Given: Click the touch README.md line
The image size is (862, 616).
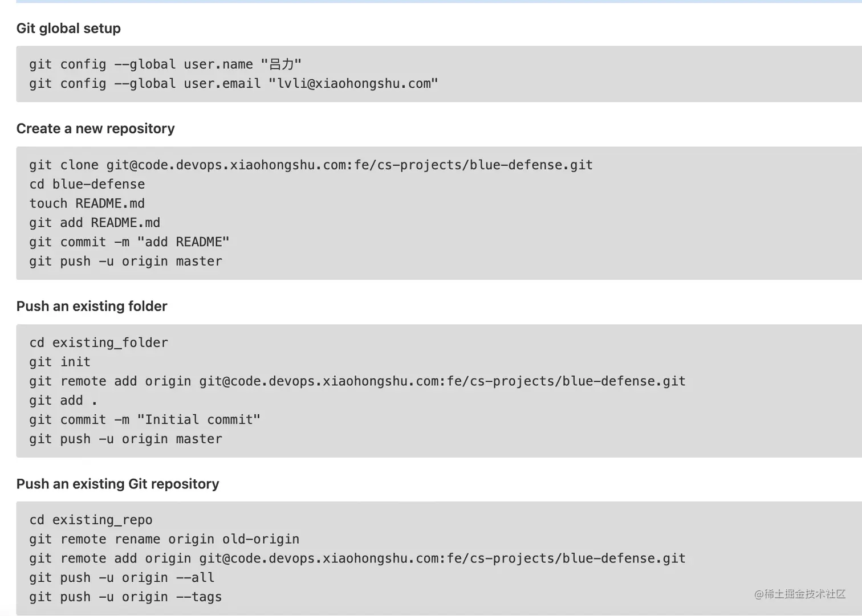Looking at the screenshot, I should (x=87, y=203).
